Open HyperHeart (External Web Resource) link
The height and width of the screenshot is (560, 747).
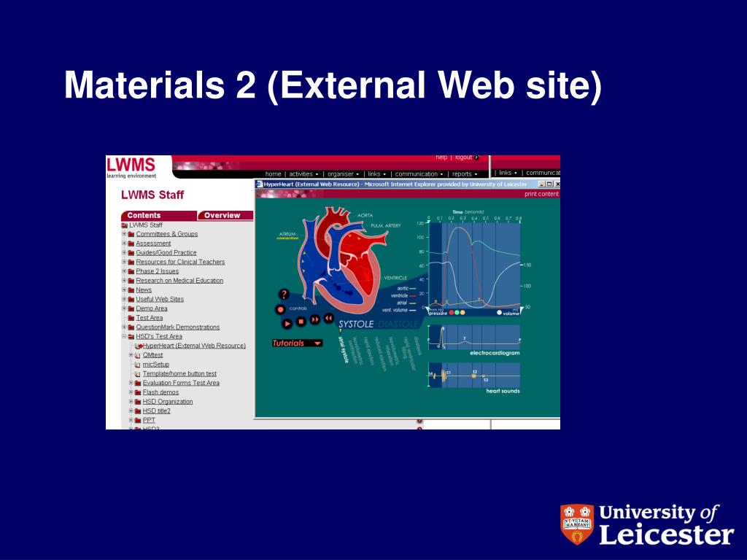point(194,346)
